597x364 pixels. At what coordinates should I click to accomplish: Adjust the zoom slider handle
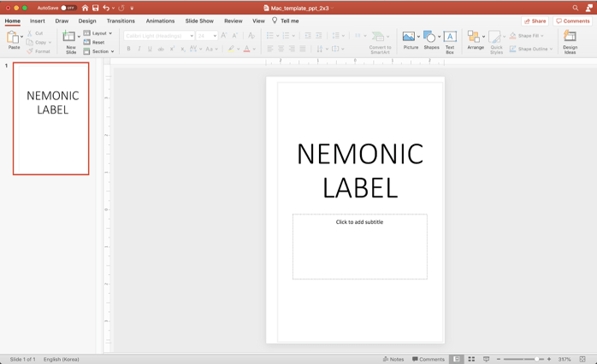pos(536,359)
